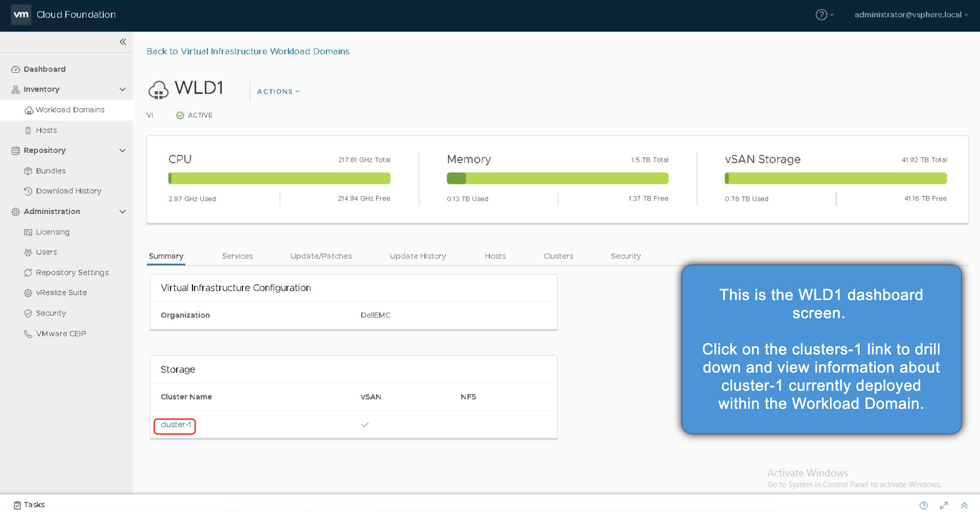This screenshot has height=512, width=980.
Task: Click the VMware vm logo icon
Action: (x=21, y=15)
